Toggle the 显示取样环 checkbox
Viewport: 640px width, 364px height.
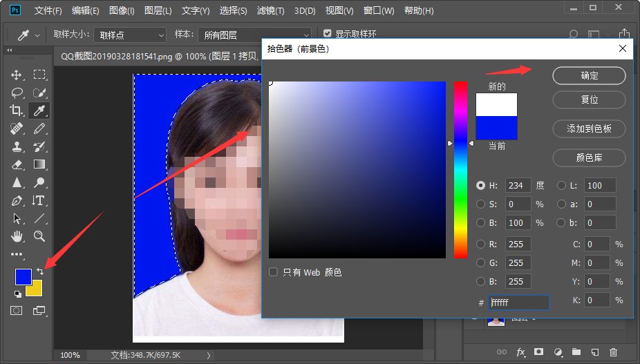(328, 33)
